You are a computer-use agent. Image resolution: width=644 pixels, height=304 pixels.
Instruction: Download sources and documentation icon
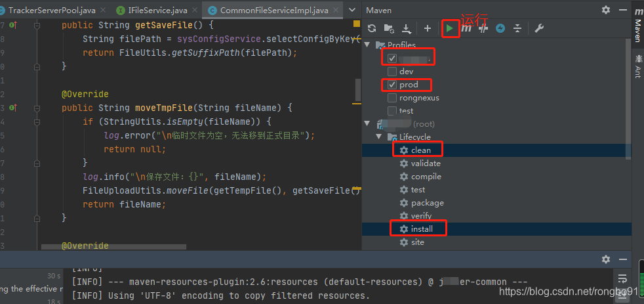click(406, 28)
